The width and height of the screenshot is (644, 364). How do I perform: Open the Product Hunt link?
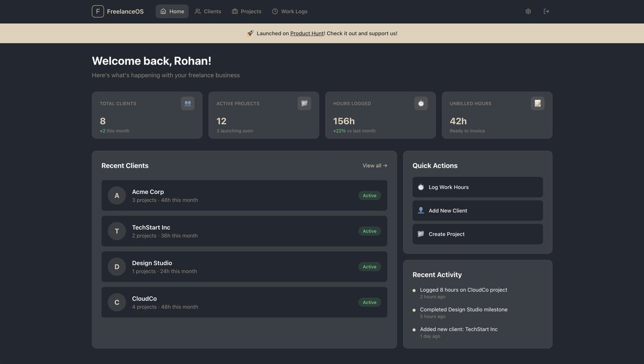tap(307, 33)
